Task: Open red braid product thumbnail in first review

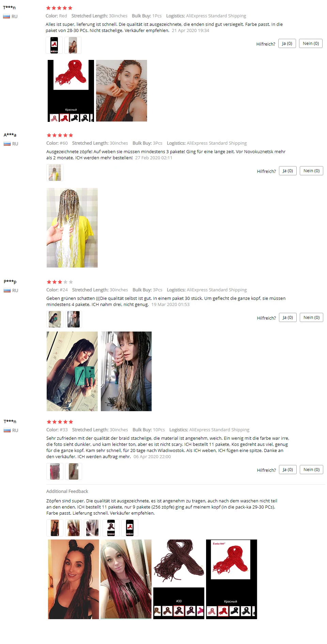Action: point(54,45)
